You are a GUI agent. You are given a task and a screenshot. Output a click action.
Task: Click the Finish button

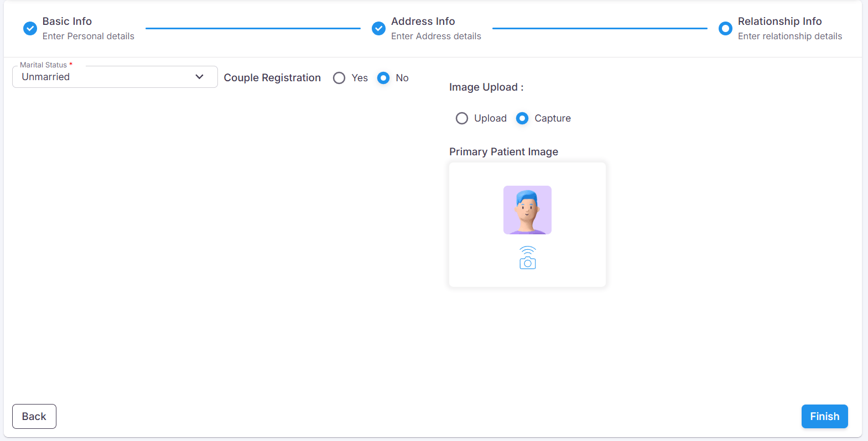pyautogui.click(x=825, y=416)
